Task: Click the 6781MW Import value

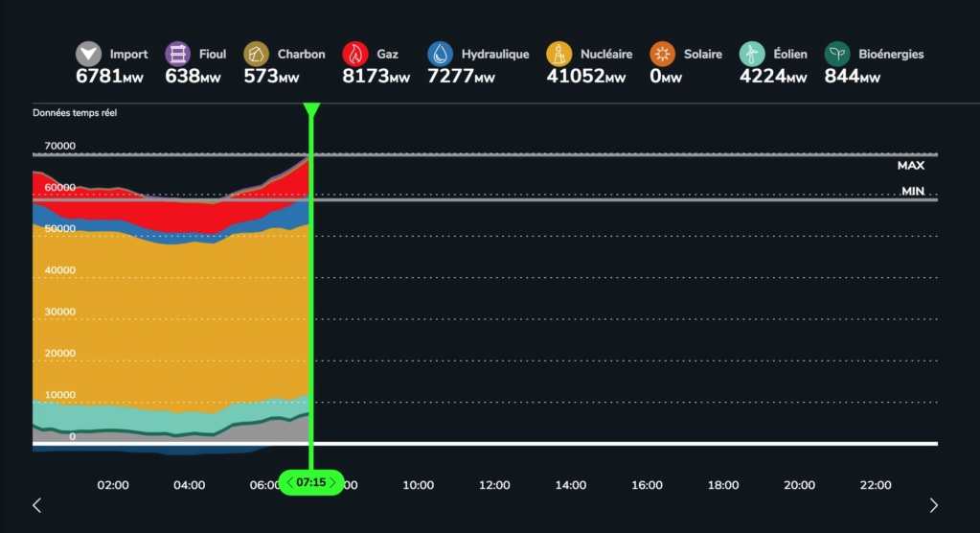Action: [x=109, y=77]
